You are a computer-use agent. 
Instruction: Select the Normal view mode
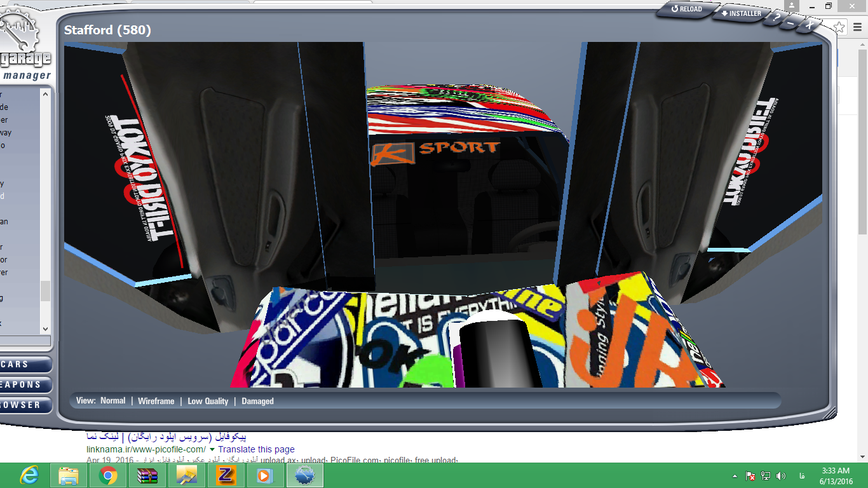(113, 401)
